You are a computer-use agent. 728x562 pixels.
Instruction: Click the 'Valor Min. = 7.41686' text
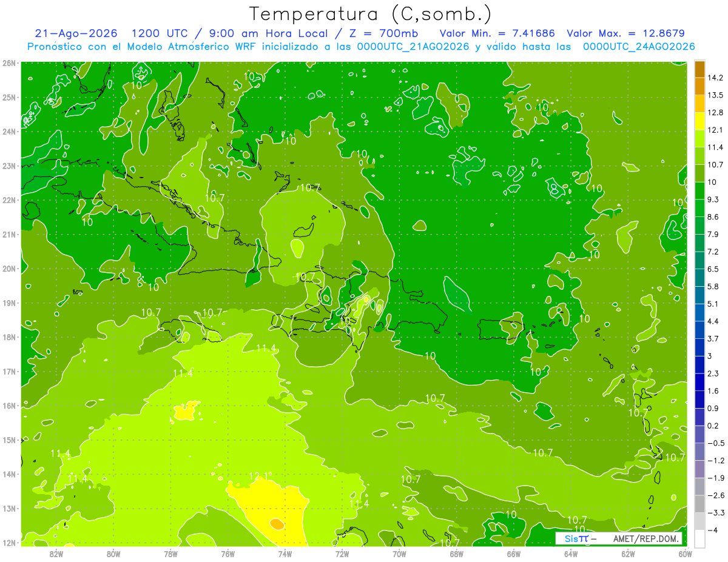[497, 33]
